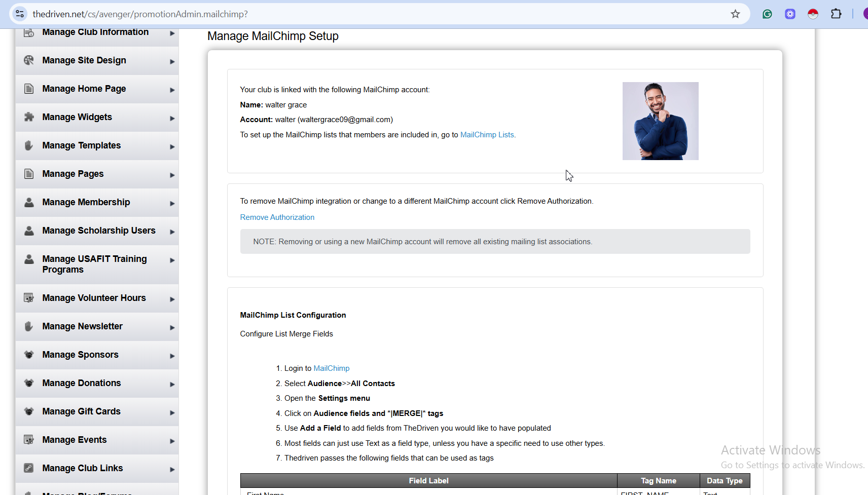This screenshot has width=868, height=495.
Task: Open the Grammarly extension icon
Action: pos(767,14)
